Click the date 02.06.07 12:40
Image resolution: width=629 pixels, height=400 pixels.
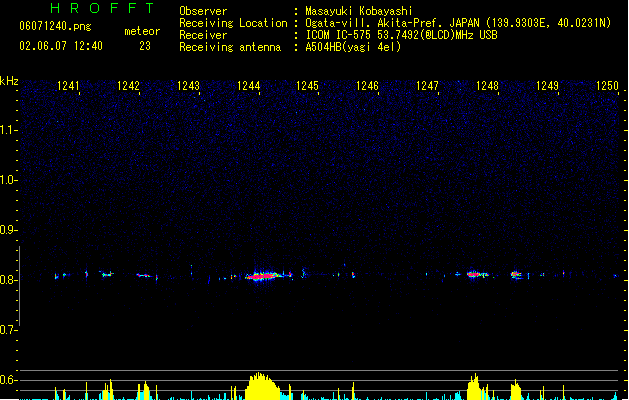(61, 46)
